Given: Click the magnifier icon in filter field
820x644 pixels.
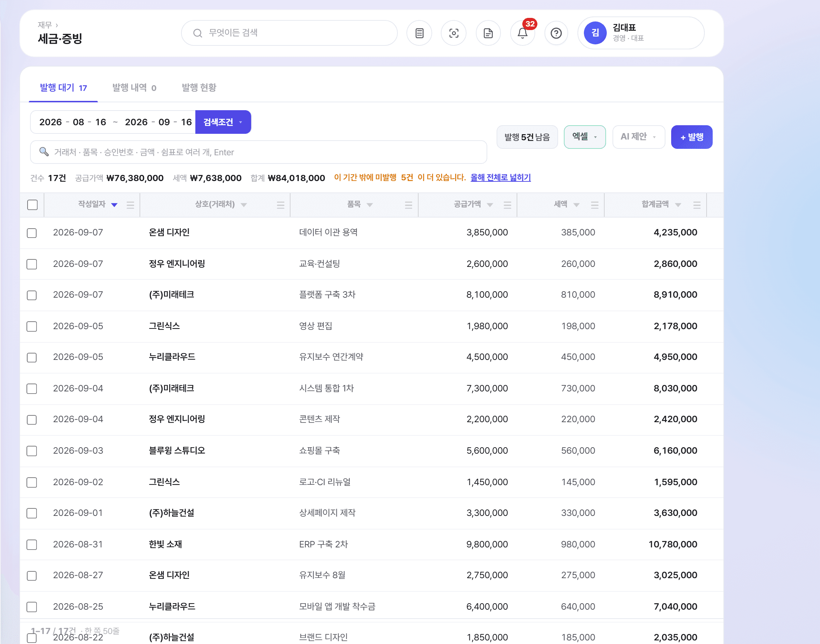Looking at the screenshot, I should (x=44, y=152).
